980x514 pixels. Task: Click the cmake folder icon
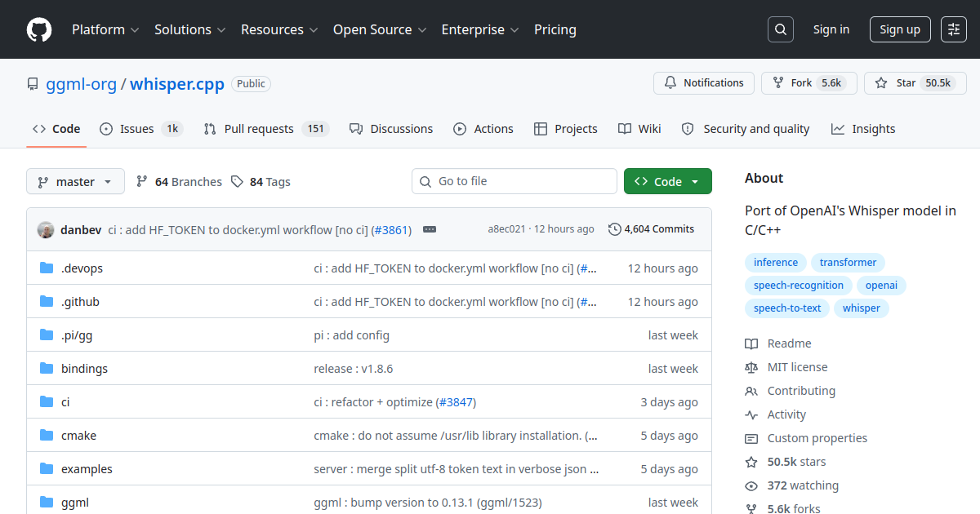pyautogui.click(x=47, y=436)
